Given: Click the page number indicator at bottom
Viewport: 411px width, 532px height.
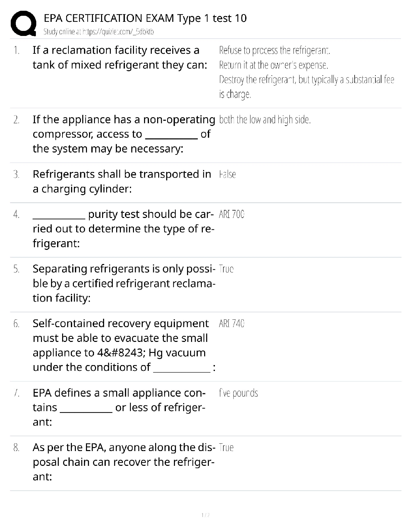Looking at the screenshot, I should click(205, 515).
